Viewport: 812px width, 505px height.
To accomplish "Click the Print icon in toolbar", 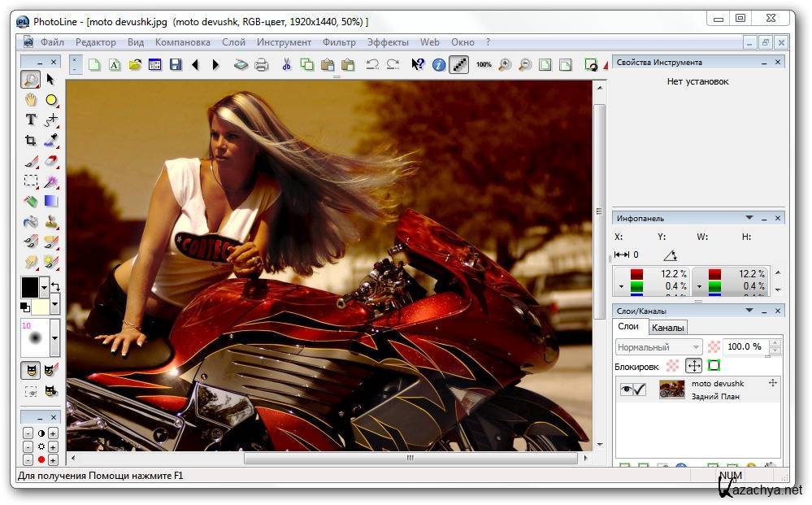I will [x=261, y=65].
